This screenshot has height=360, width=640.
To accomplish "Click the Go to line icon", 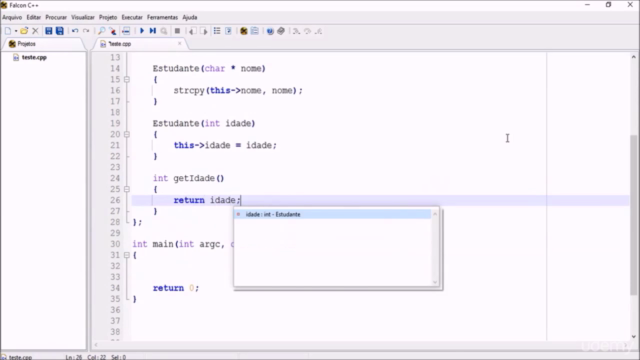I will [x=126, y=31].
